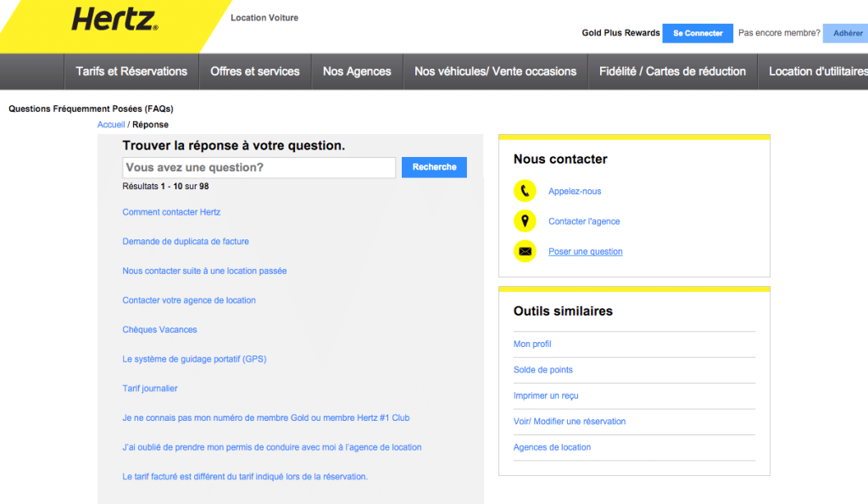Click the yellow phone icon next to Appelez-nous
Image resolution: width=868 pixels, height=504 pixels.
pos(524,191)
